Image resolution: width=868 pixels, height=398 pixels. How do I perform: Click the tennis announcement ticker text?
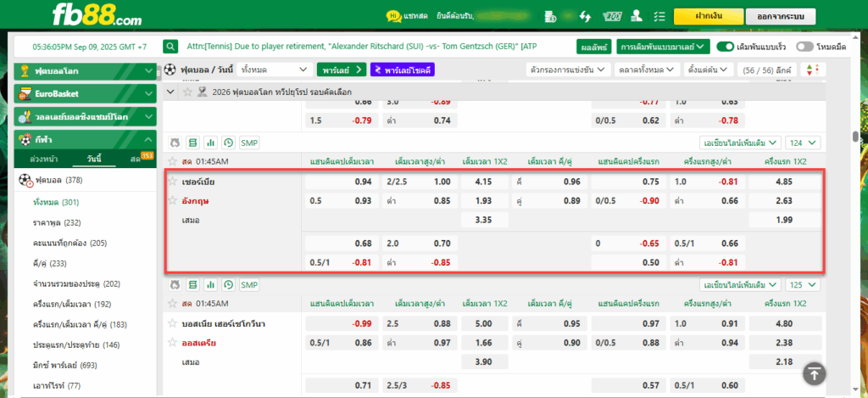pyautogui.click(x=361, y=46)
